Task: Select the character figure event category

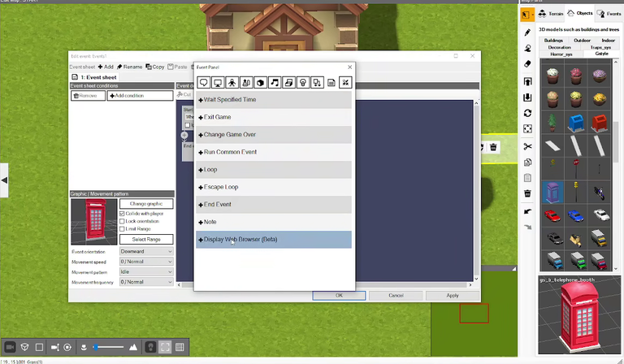Action: coord(232,82)
